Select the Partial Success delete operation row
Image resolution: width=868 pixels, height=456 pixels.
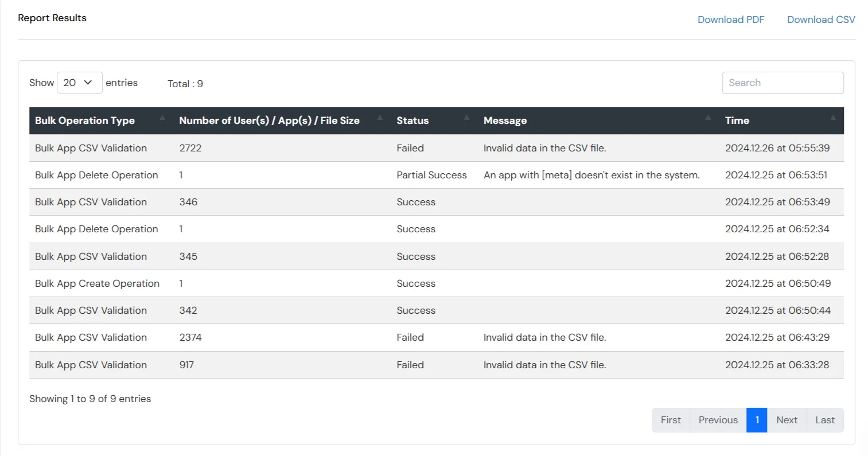(x=344, y=175)
